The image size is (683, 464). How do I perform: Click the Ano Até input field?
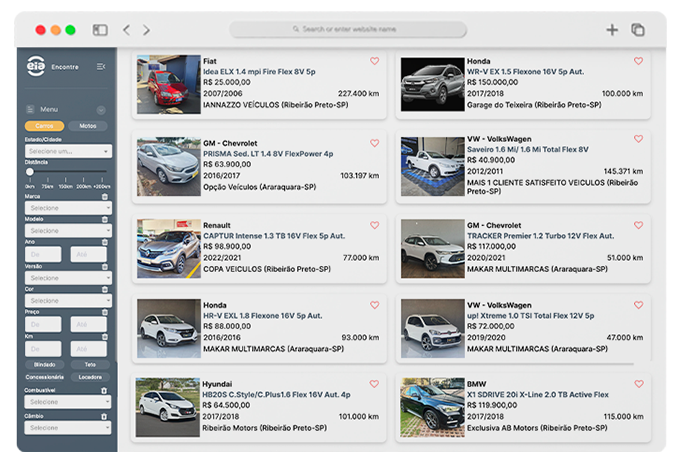(x=88, y=254)
